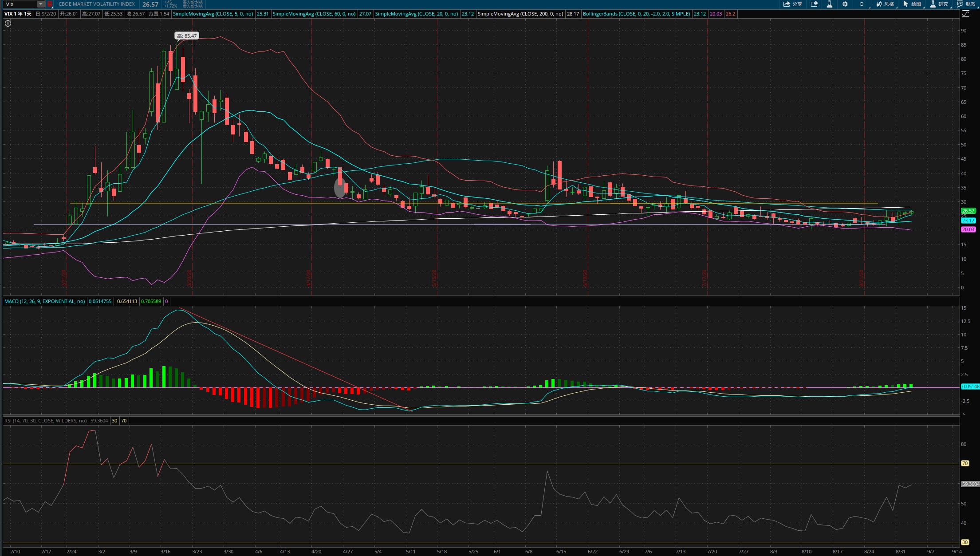The height and width of the screenshot is (556, 980).
Task: Click the 8/21/20 expiration date marker
Action: point(862,278)
